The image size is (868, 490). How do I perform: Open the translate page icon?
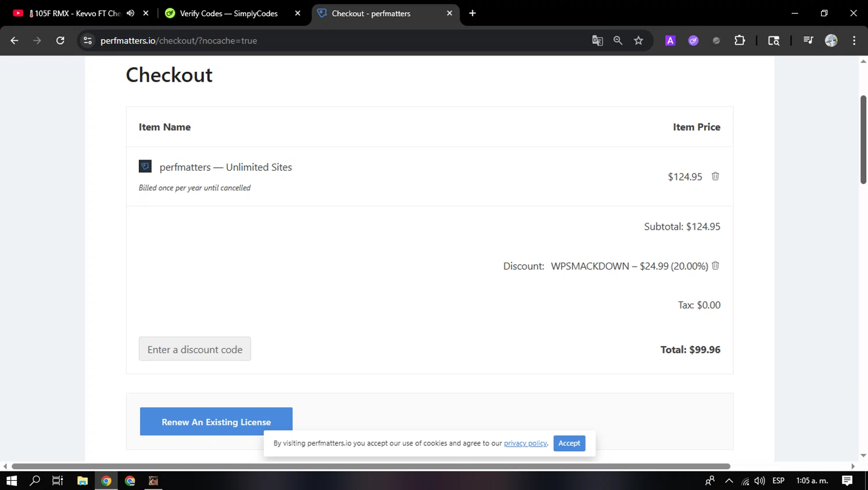pyautogui.click(x=597, y=40)
